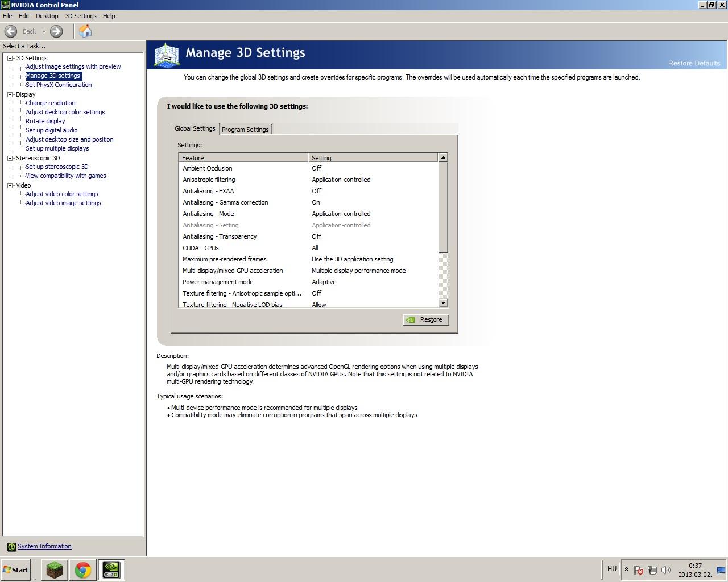Image resolution: width=728 pixels, height=582 pixels.
Task: Open the Desktop menu
Action: coord(47,16)
